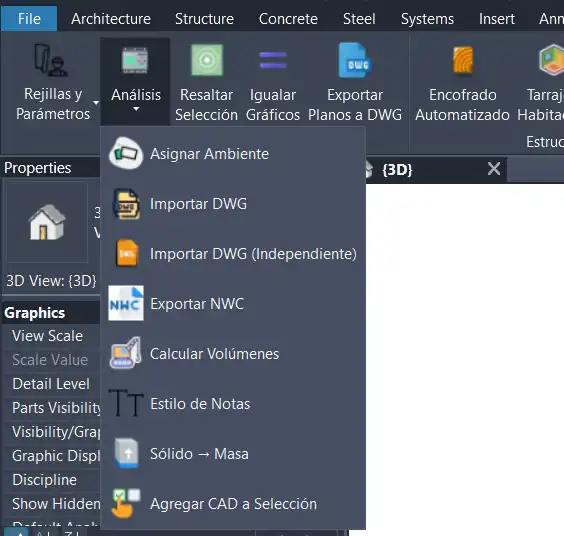Expand the Rejillas y Parámetros dropdown arrow
Viewport: 564px width, 536px height.
(96, 103)
